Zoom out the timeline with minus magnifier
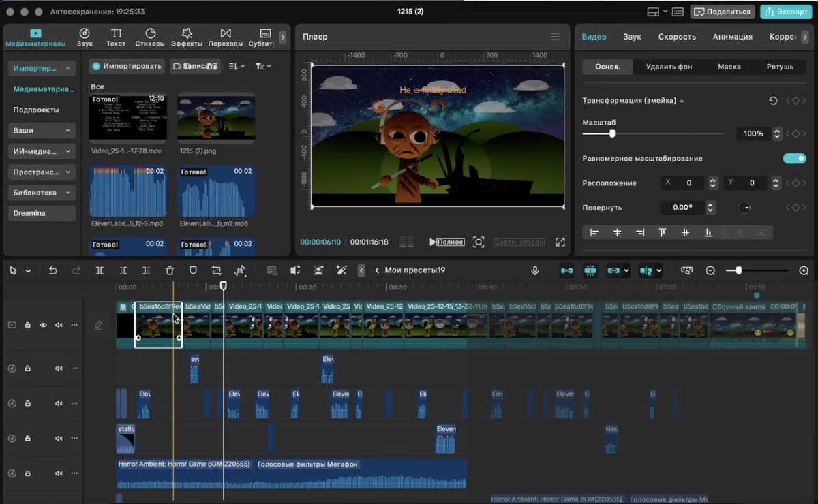 coord(710,270)
